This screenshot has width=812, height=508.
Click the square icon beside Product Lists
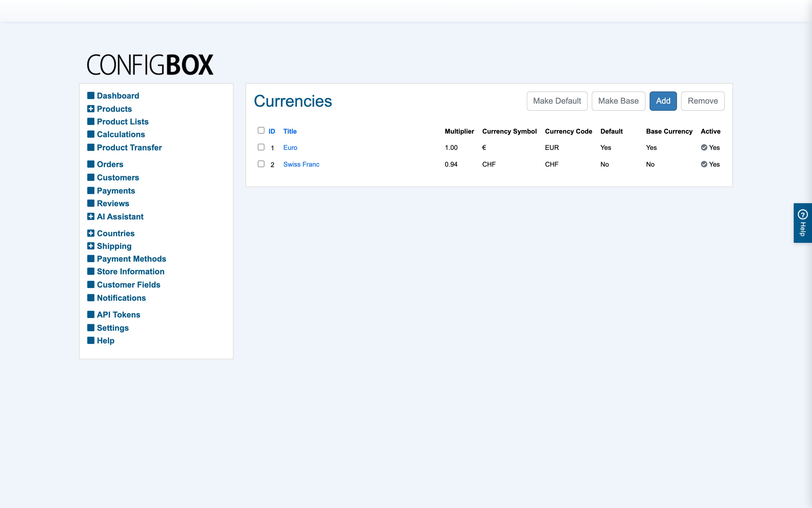click(x=91, y=121)
